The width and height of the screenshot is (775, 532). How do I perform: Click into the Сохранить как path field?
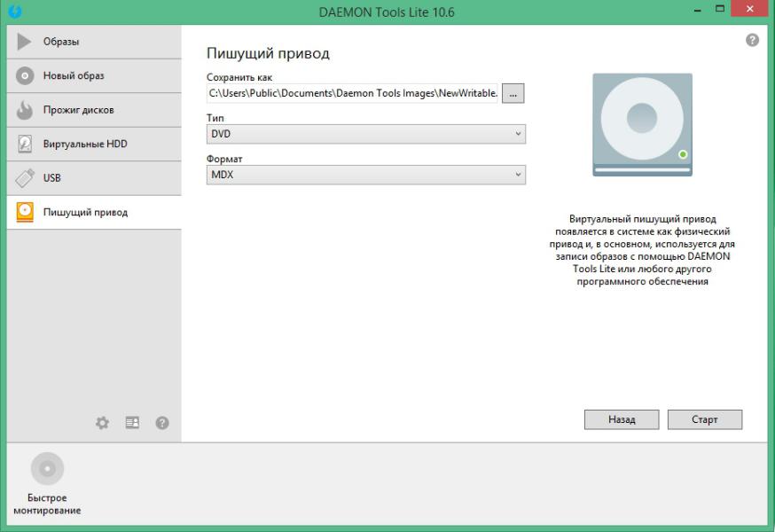click(352, 93)
